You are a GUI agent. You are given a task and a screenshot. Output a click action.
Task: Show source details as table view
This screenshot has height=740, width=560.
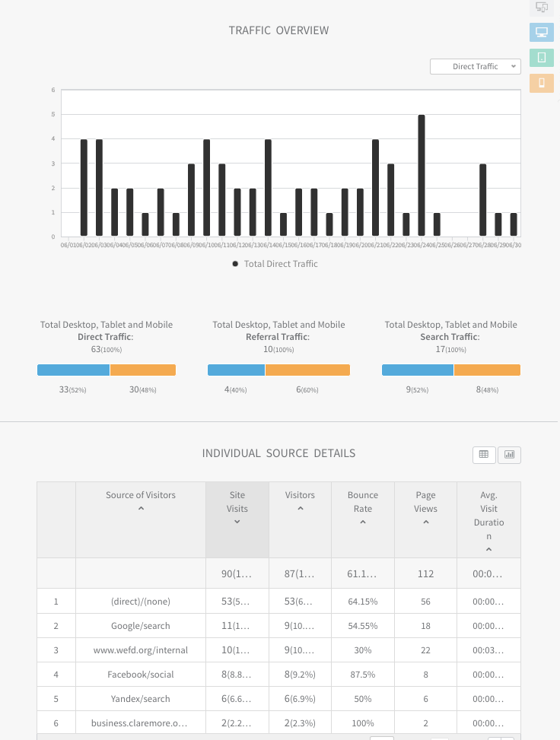(484, 455)
